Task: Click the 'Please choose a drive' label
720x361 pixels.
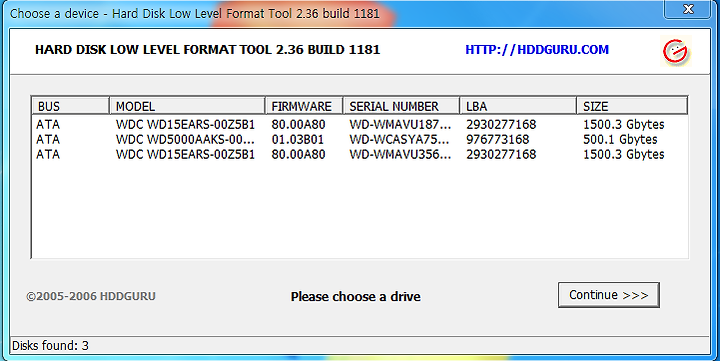Action: (355, 297)
